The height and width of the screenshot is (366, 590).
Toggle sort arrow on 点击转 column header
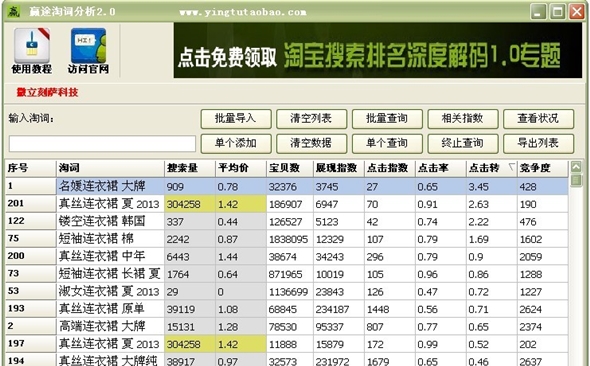pos(511,167)
